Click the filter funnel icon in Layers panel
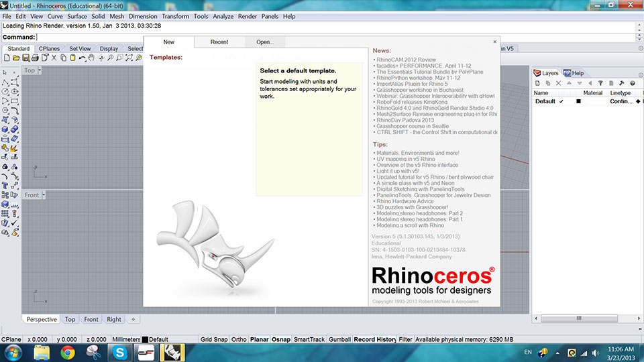The width and height of the screenshot is (644, 362). 600,83
